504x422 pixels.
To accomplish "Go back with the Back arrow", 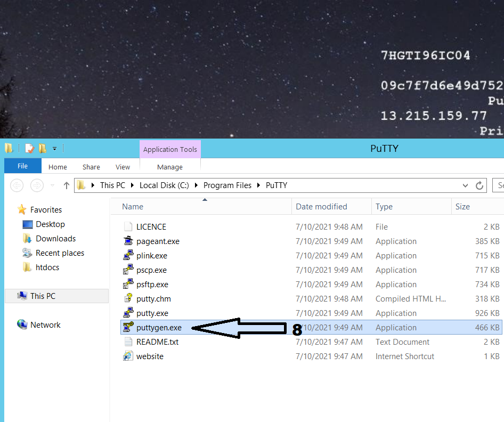I will 17,185.
